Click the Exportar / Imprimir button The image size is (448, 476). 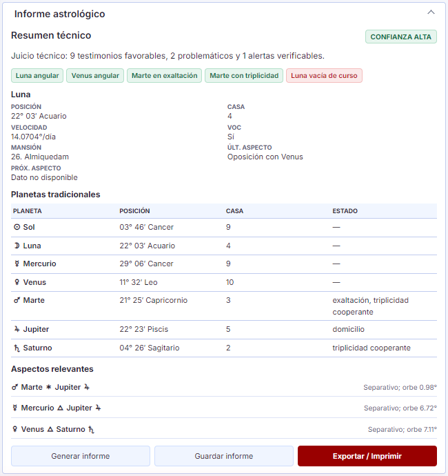(367, 456)
